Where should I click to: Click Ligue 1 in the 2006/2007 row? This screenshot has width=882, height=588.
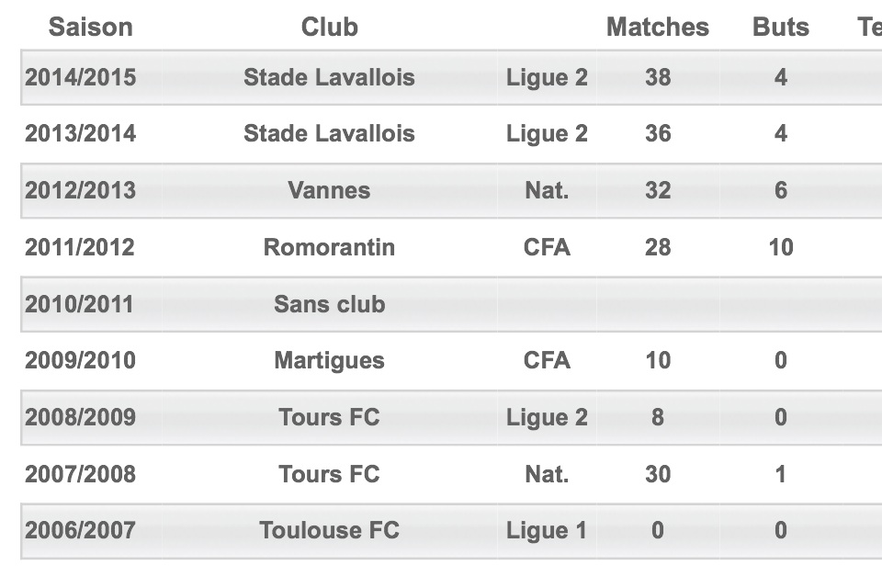546,531
